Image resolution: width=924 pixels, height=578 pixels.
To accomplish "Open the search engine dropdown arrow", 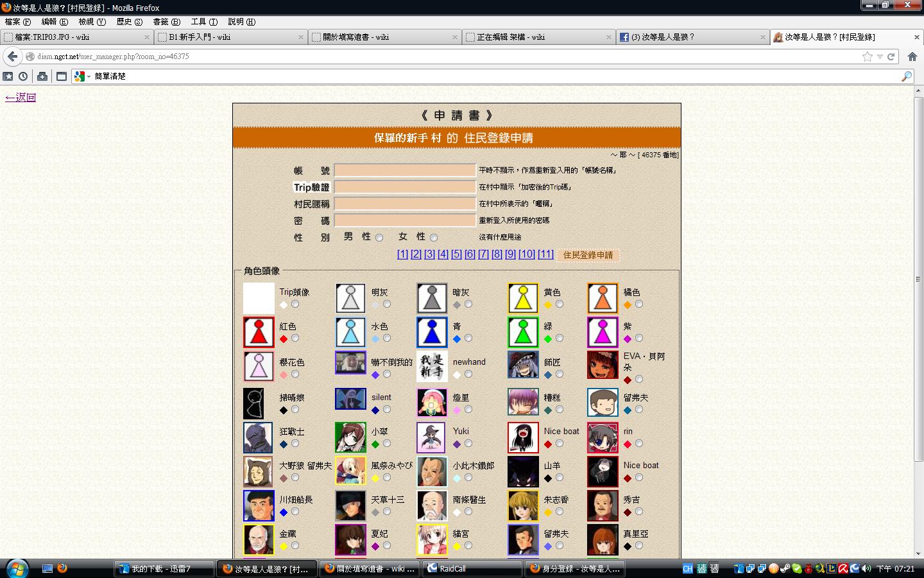I will [x=89, y=76].
